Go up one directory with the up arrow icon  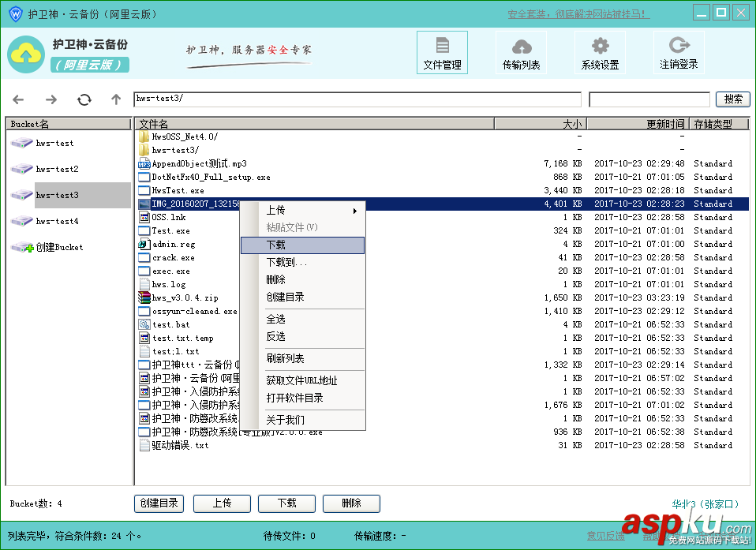pos(114,99)
